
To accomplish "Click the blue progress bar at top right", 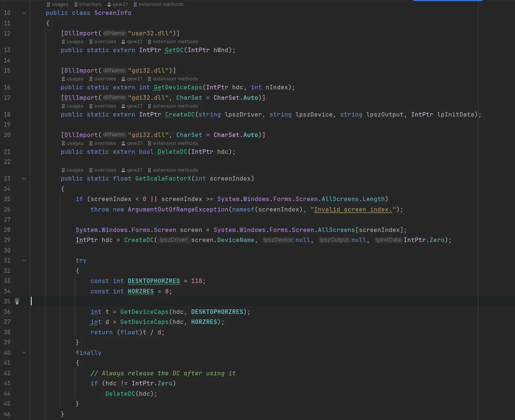I will 447,1.
